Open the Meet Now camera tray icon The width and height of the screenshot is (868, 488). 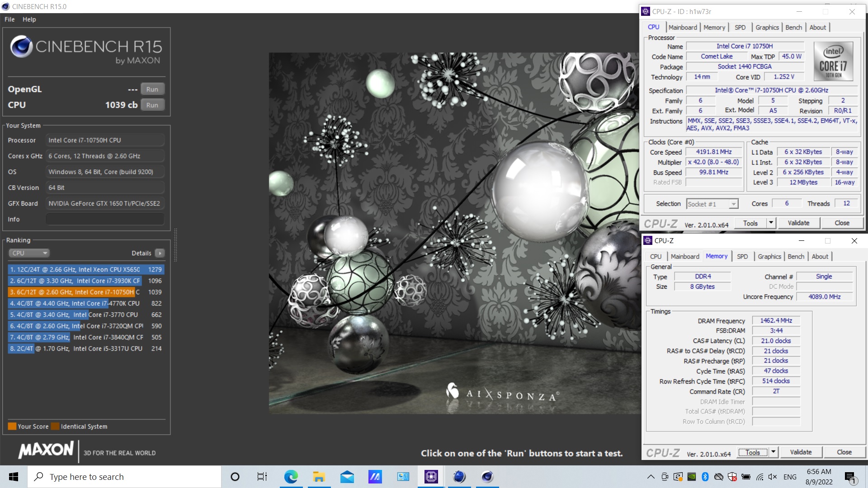pyautogui.click(x=665, y=477)
